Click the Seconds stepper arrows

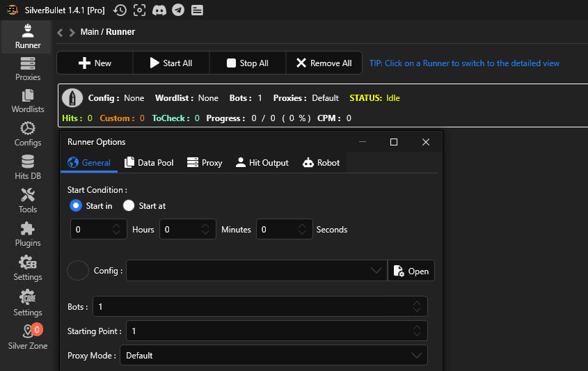302,229
